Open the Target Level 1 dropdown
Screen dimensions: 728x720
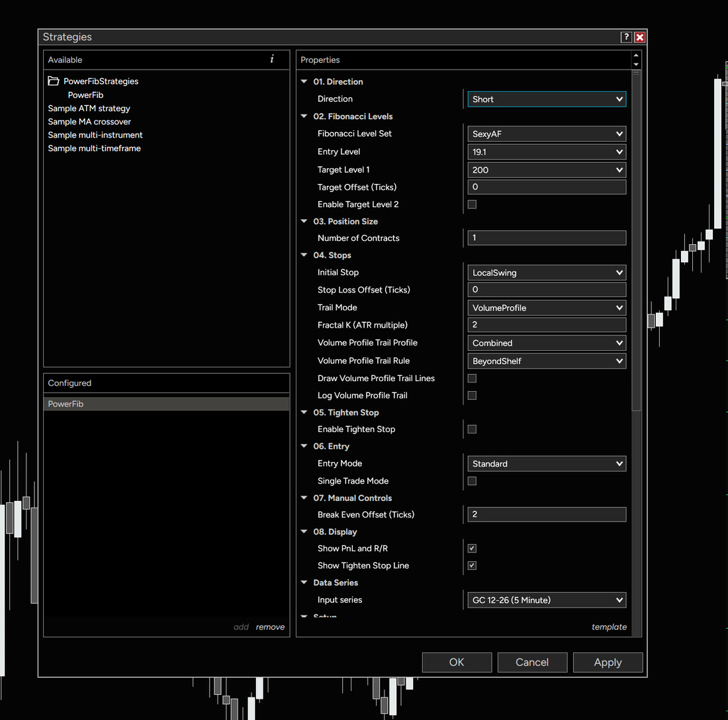point(547,170)
